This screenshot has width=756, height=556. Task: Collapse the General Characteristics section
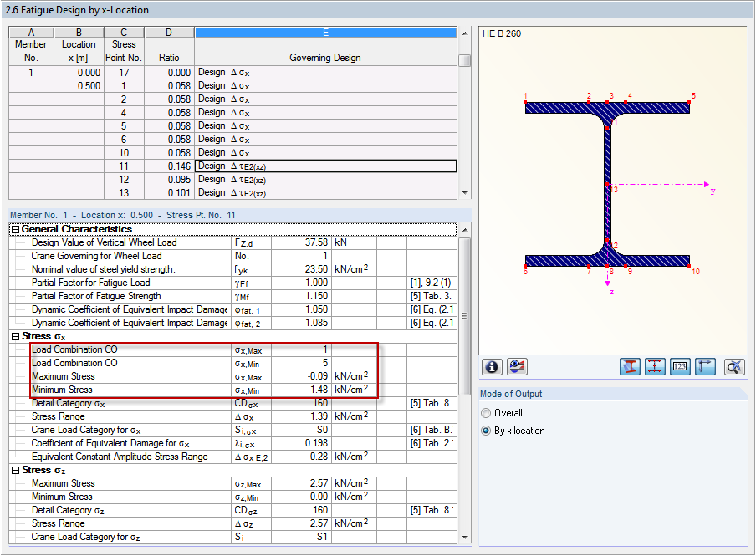[x=15, y=230]
